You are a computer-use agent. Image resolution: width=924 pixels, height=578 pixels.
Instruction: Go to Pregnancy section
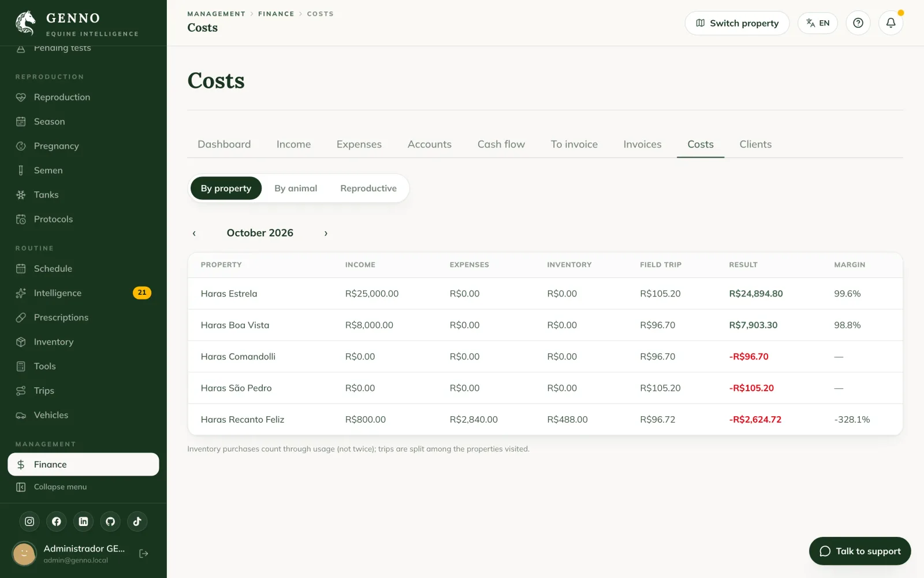pos(83,146)
